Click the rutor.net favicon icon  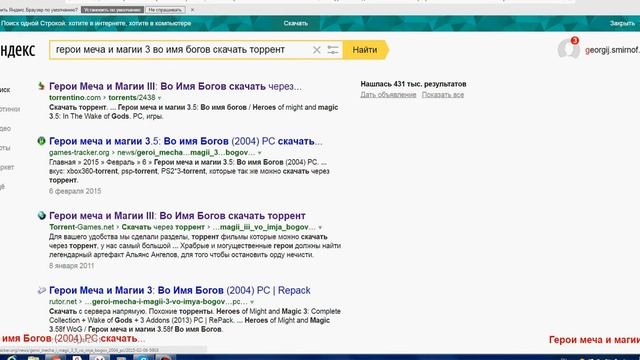(41, 290)
